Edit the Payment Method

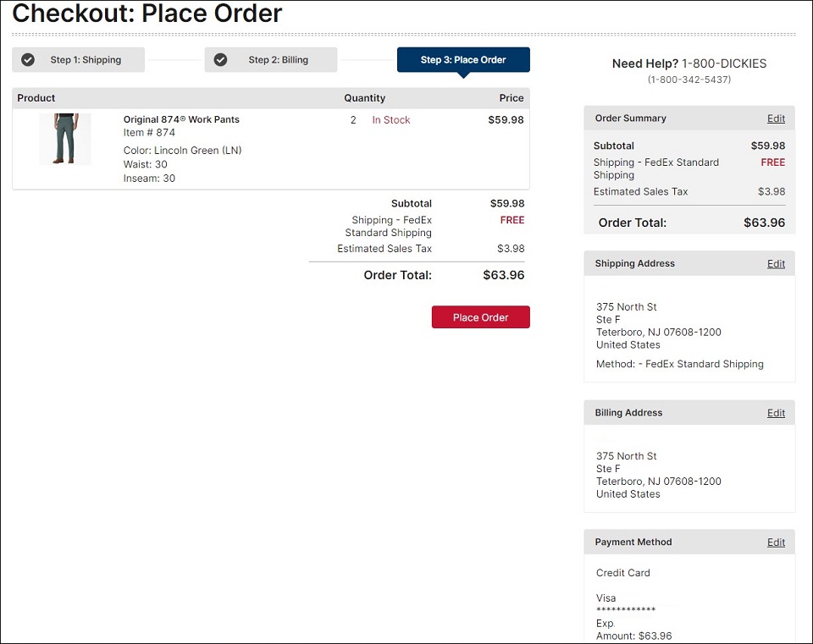776,542
